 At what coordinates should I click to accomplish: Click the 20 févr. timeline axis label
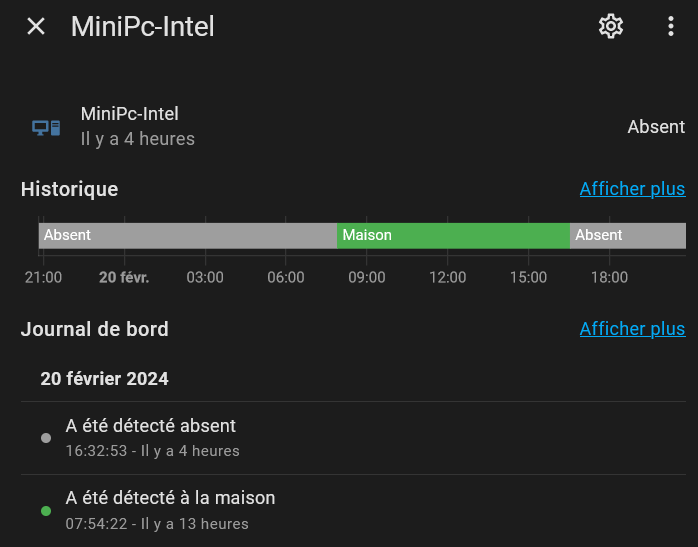(x=124, y=277)
